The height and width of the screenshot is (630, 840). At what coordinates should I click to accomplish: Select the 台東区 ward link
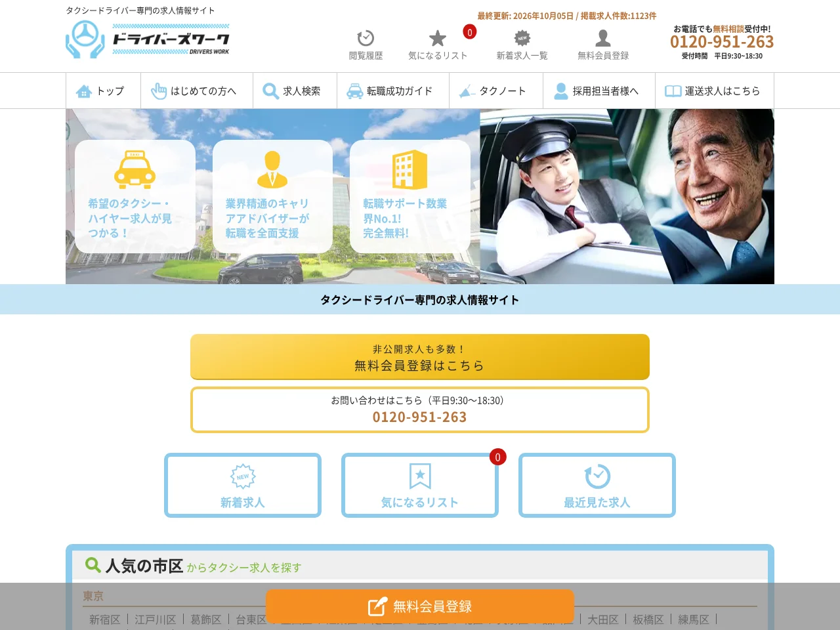(x=251, y=619)
